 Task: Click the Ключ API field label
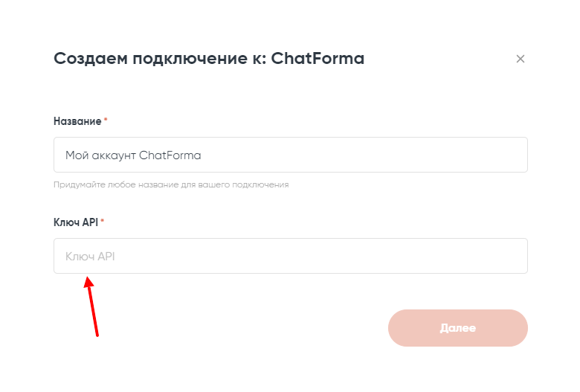coord(76,222)
